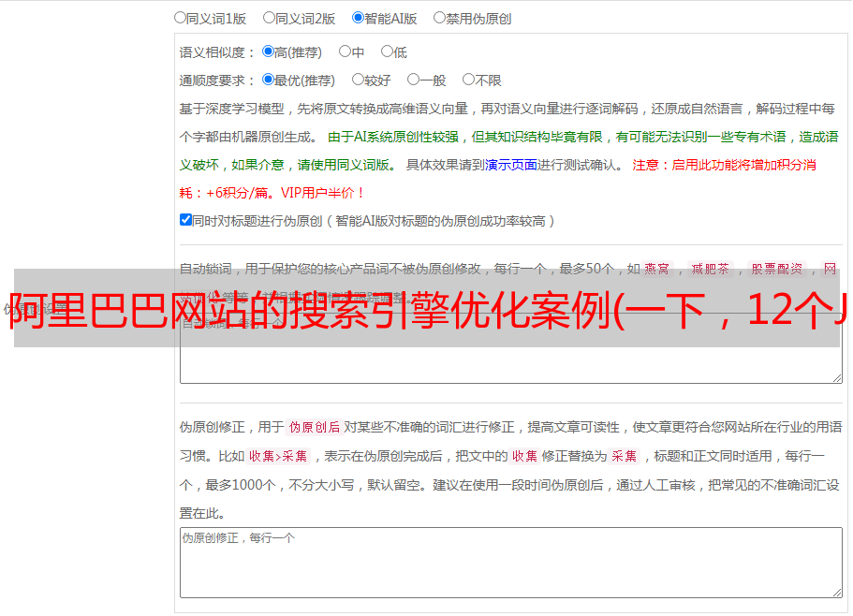Choose the 智能AI版 radio option
This screenshot has width=853, height=616.
tap(358, 18)
